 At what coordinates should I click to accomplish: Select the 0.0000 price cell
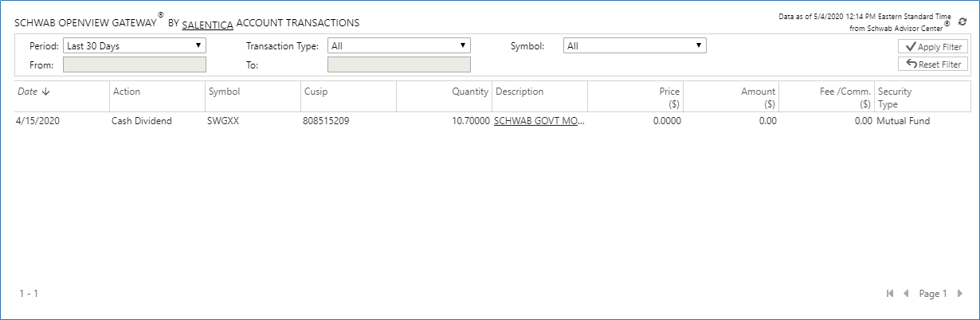coord(666,121)
